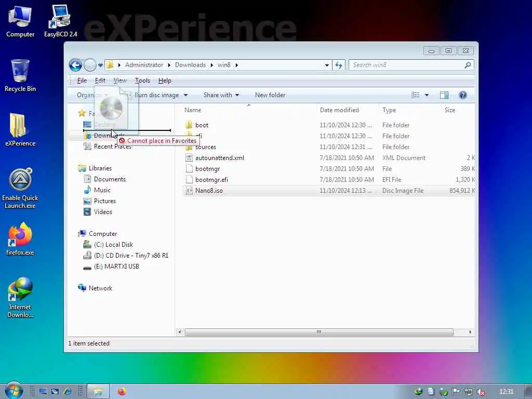Select (E:) MARTXI USB drive
This screenshot has height=399, width=532.
point(116,267)
